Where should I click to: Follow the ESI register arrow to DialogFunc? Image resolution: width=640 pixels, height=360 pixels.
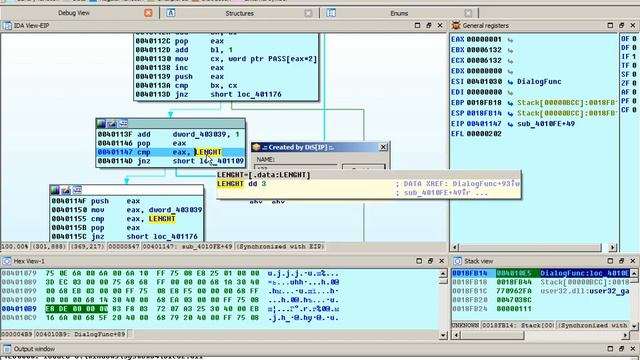[x=510, y=82]
